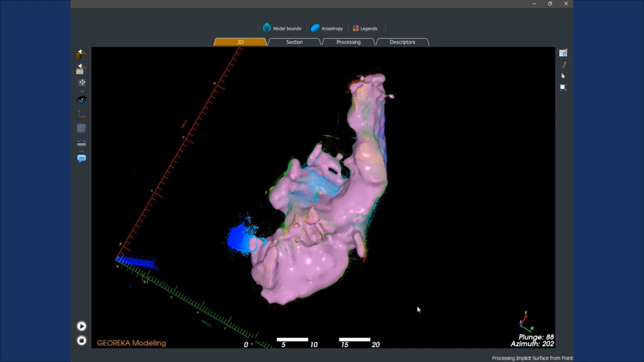Click the fit-to-extents box icon
Image resolution: width=644 pixels, height=362 pixels.
[x=563, y=87]
